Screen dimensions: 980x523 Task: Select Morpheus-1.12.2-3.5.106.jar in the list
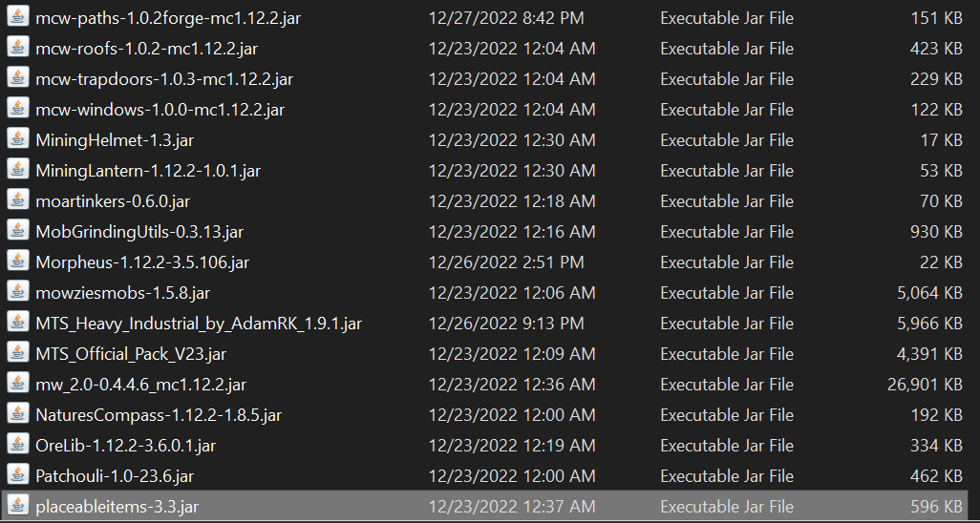pos(142,262)
